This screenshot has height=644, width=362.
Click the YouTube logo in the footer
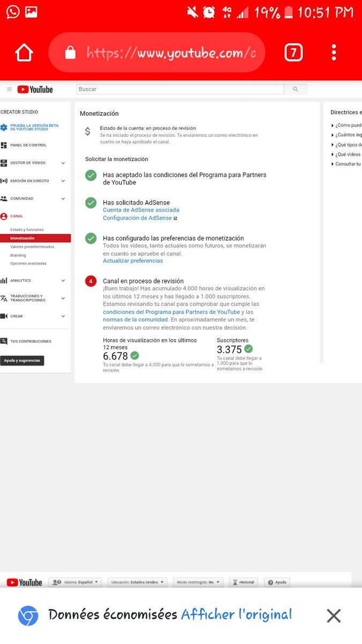[x=24, y=582]
